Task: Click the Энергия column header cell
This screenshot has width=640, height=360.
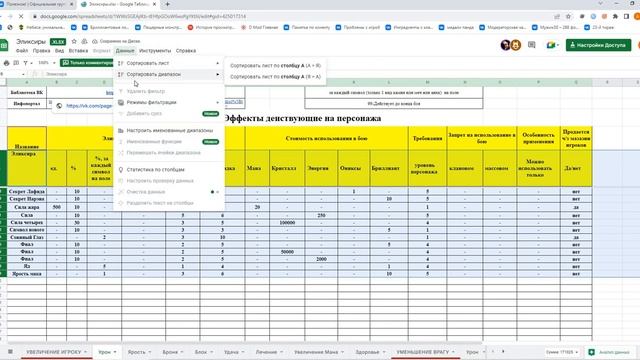Action: [x=321, y=168]
